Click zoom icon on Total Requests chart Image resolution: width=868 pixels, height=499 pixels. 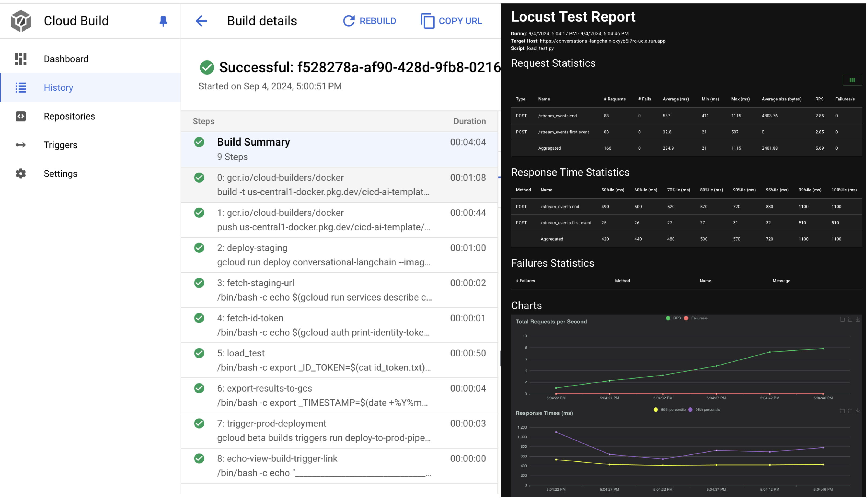click(x=842, y=319)
